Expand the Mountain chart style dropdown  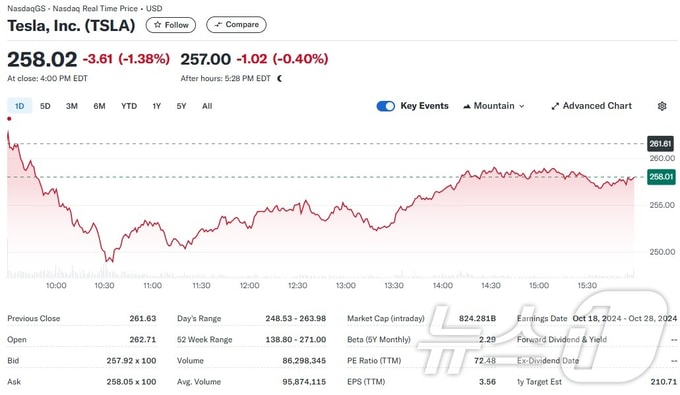pyautogui.click(x=494, y=106)
